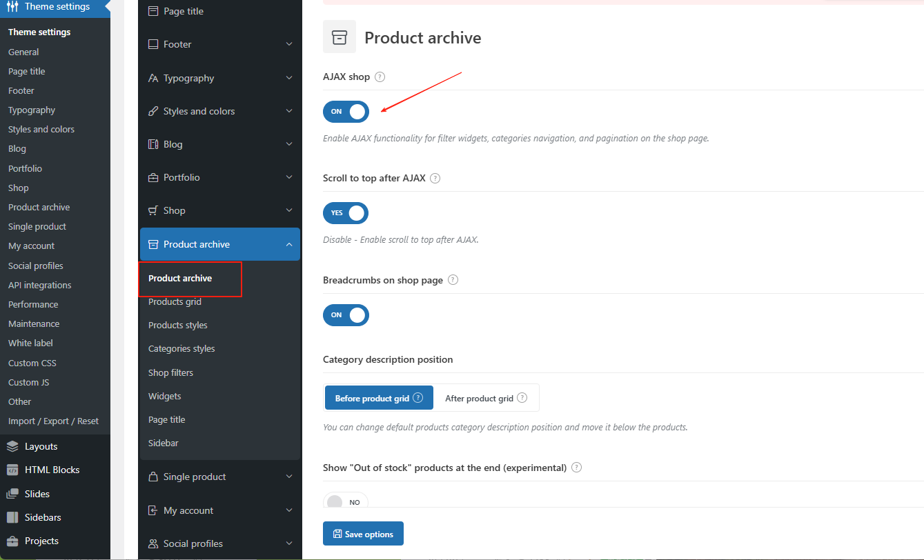924x560 pixels.
Task: Click the Slides menu icon
Action: click(x=12, y=494)
